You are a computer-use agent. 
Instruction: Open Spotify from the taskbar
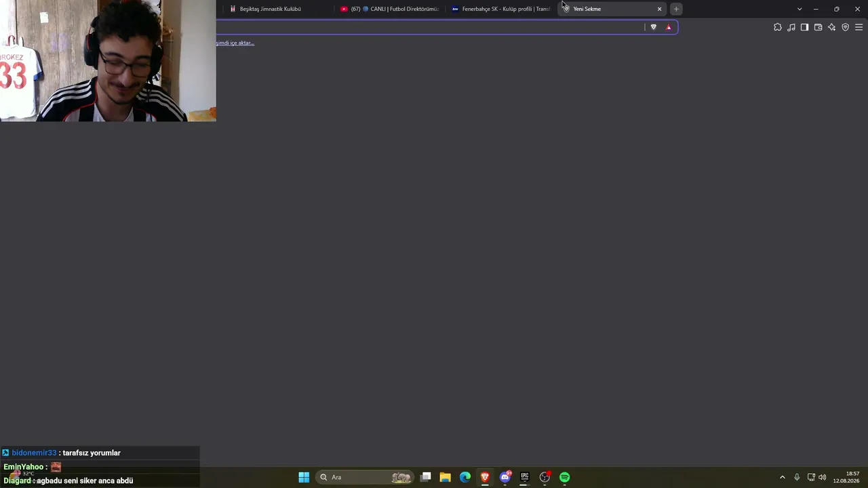565,477
